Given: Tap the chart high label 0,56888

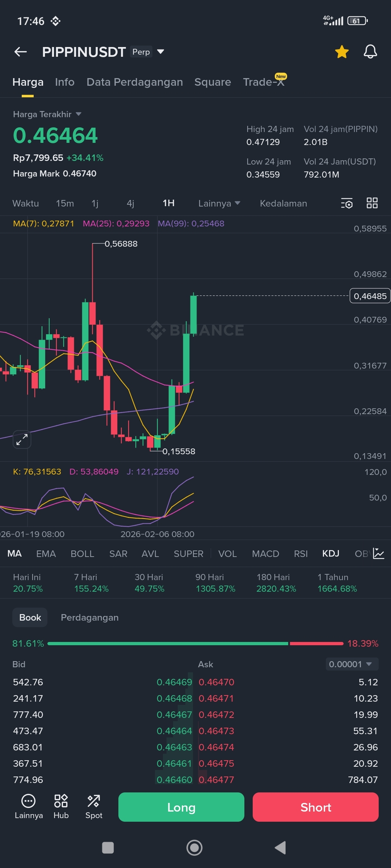Looking at the screenshot, I should pos(121,244).
